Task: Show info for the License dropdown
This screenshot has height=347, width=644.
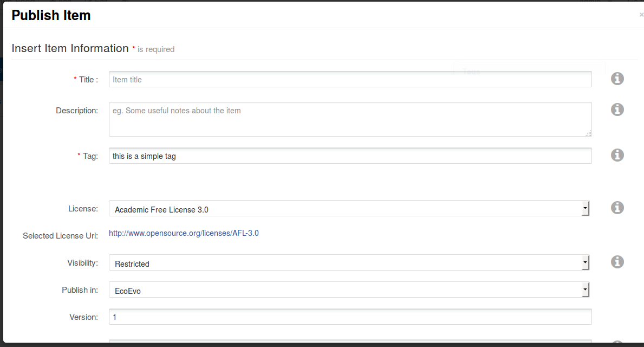Action: (x=617, y=208)
